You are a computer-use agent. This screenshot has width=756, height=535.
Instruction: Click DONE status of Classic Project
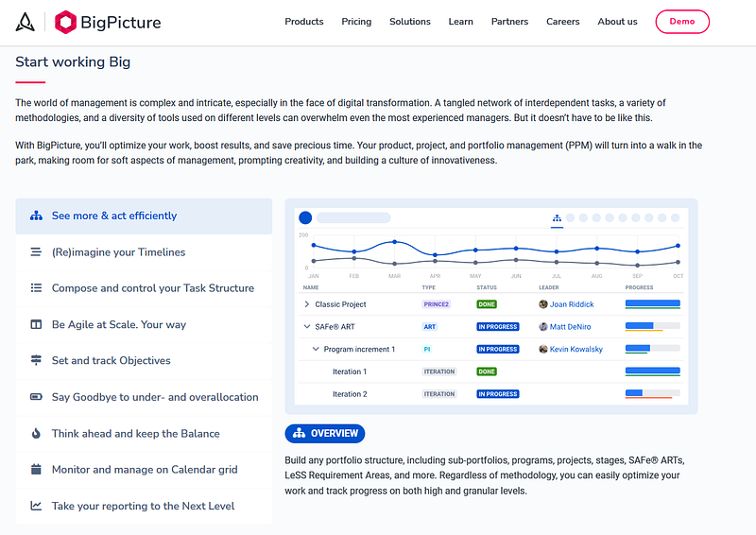click(x=487, y=304)
